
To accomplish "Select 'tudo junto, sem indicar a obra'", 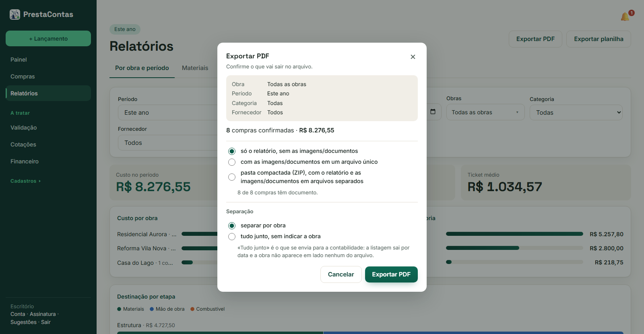I will 232,237.
